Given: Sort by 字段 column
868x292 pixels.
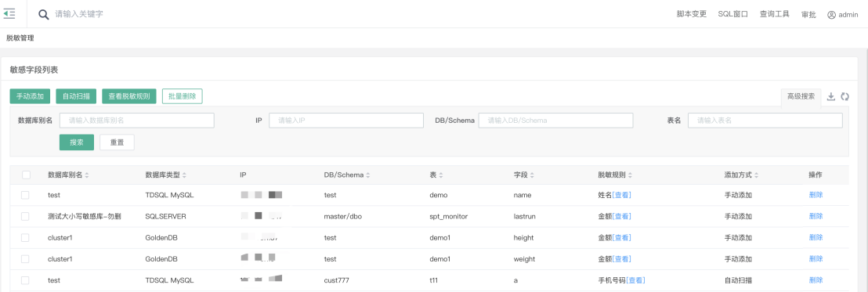Looking at the screenshot, I should [x=532, y=175].
